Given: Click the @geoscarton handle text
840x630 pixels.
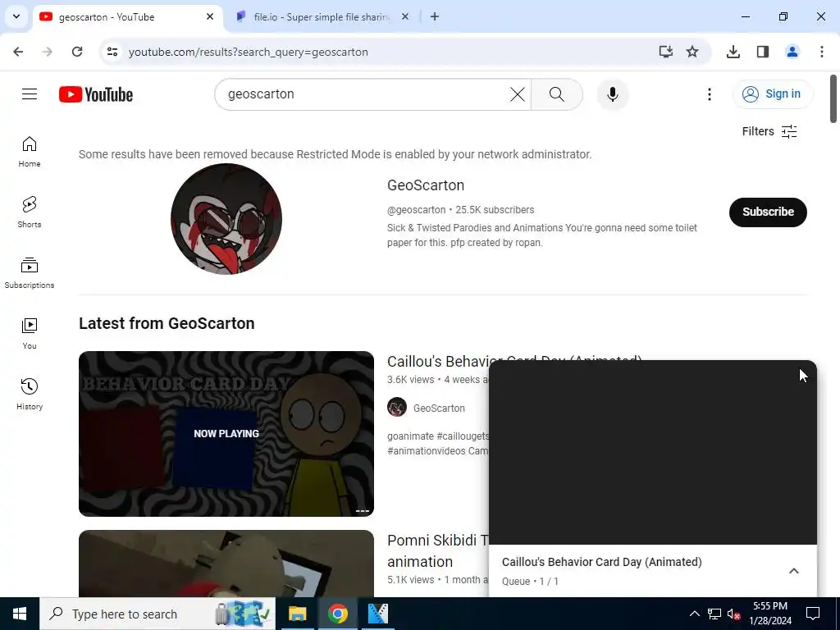Looking at the screenshot, I should click(416, 210).
